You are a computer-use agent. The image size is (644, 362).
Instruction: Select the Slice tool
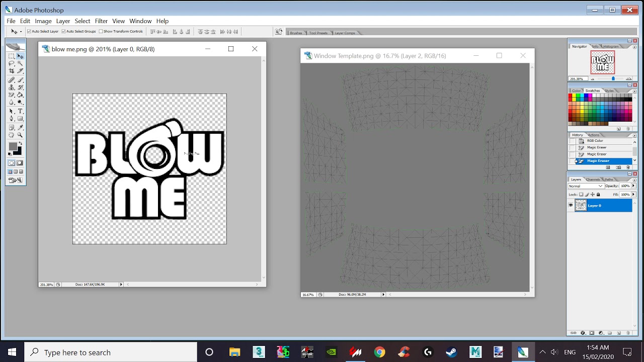[20, 71]
